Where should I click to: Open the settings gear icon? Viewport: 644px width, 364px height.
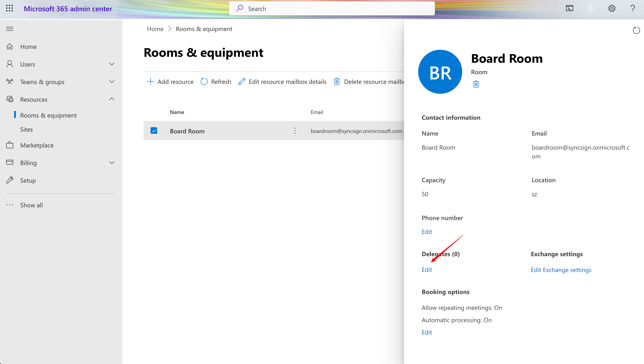pos(612,9)
